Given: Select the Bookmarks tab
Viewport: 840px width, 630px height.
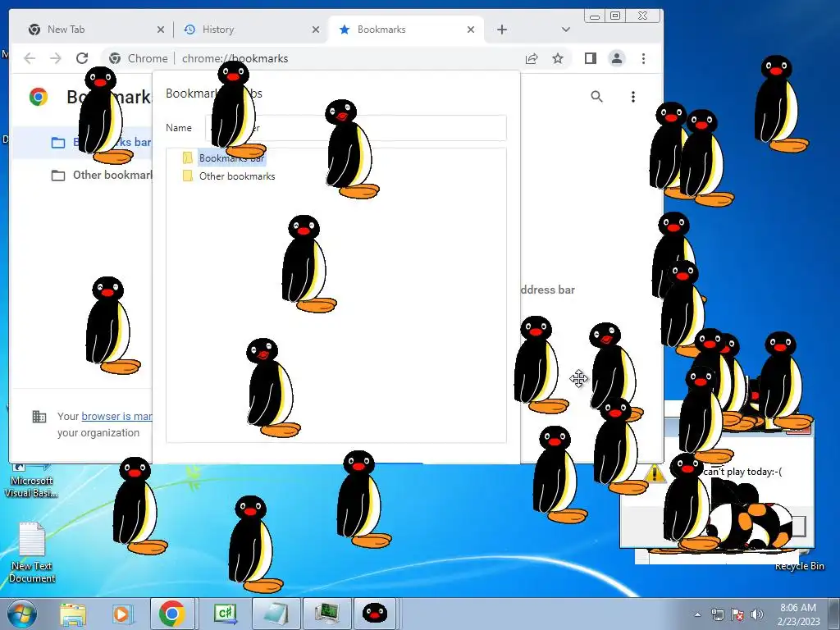Looking at the screenshot, I should pyautogui.click(x=406, y=30).
